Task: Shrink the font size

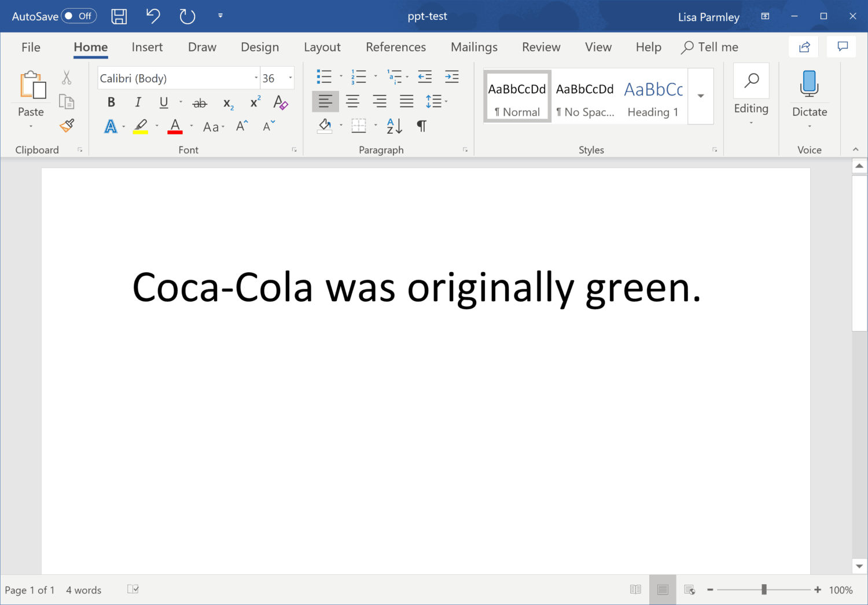Action: pos(269,126)
